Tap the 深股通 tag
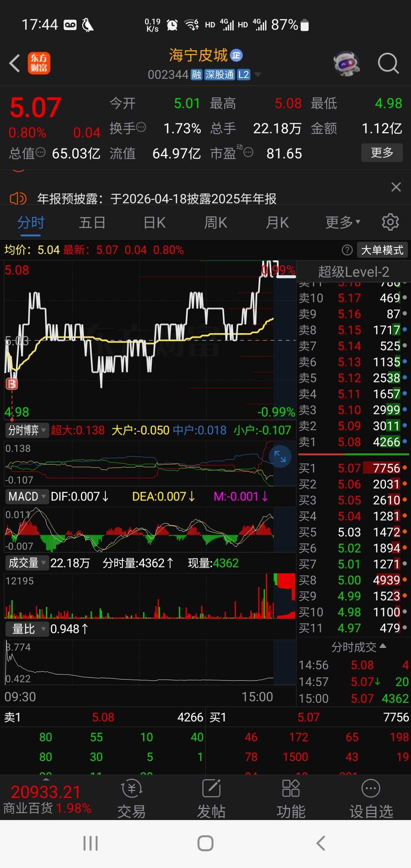The height and width of the screenshot is (868, 411). [x=219, y=75]
